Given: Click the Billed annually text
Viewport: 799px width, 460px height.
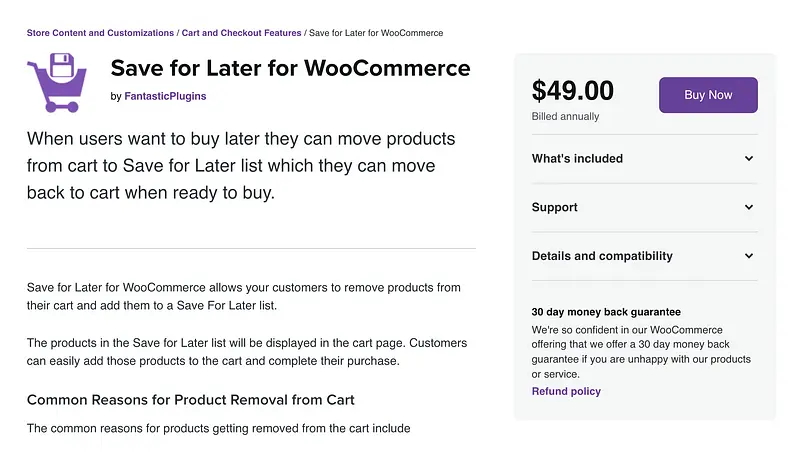Looking at the screenshot, I should click(565, 117).
